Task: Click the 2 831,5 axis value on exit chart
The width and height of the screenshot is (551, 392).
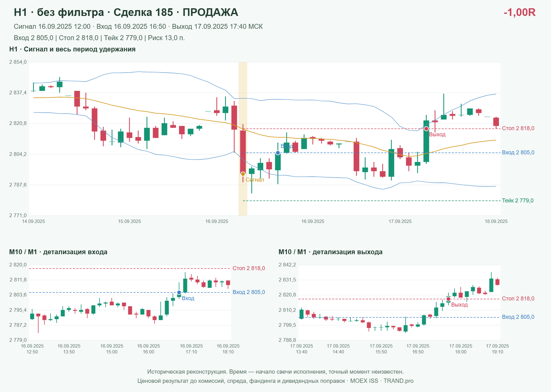Action: [x=287, y=280]
